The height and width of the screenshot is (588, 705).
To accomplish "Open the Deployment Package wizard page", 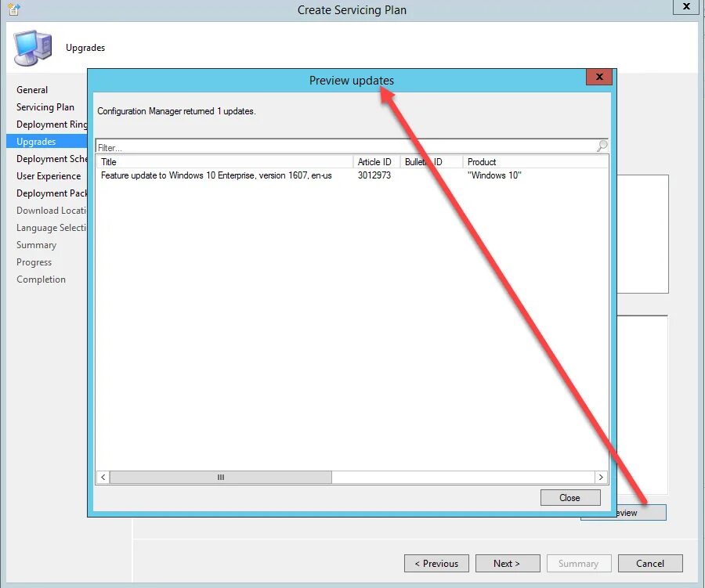I will click(52, 193).
